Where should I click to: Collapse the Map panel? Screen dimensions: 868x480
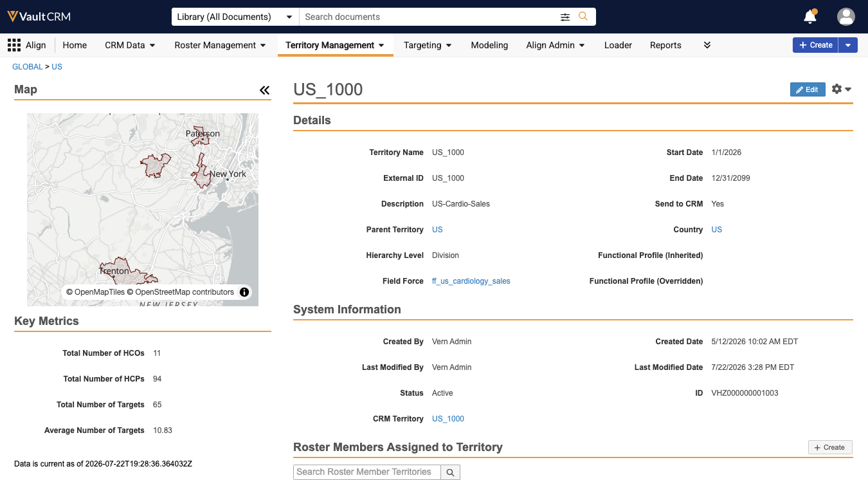coord(264,90)
